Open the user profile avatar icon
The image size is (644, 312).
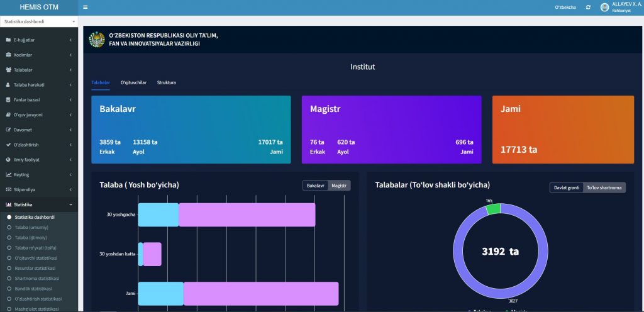pos(605,8)
